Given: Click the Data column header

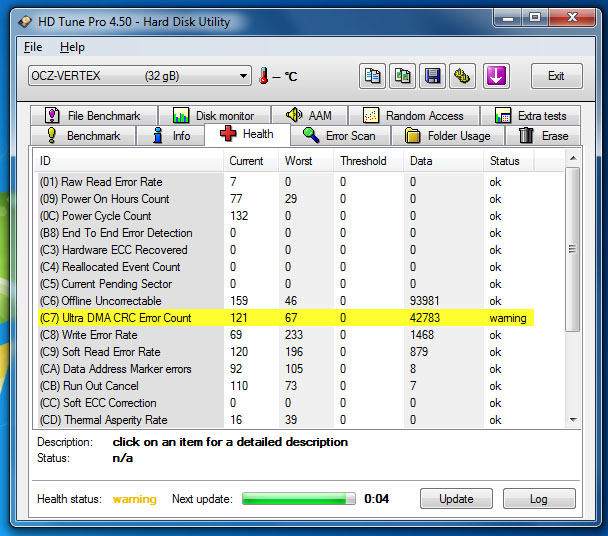Looking at the screenshot, I should pos(444,161).
